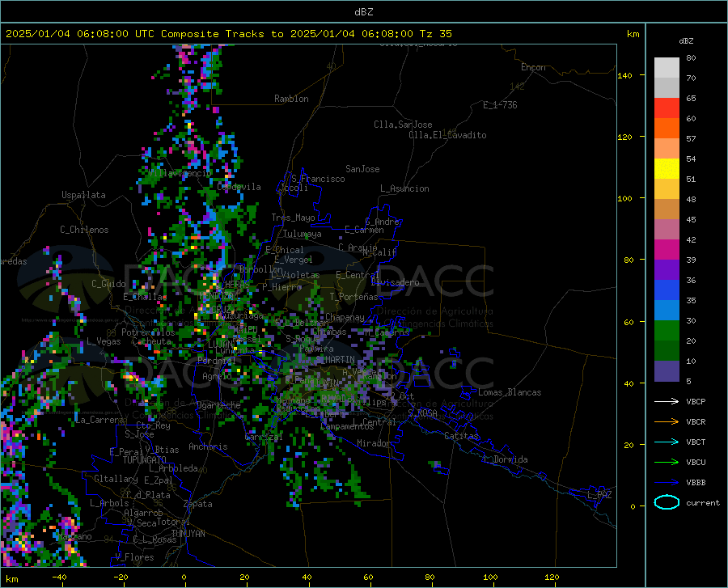This screenshot has height=588, width=728.
Task: Pick the tan 45-48 dBZ swatch
Action: [667, 209]
